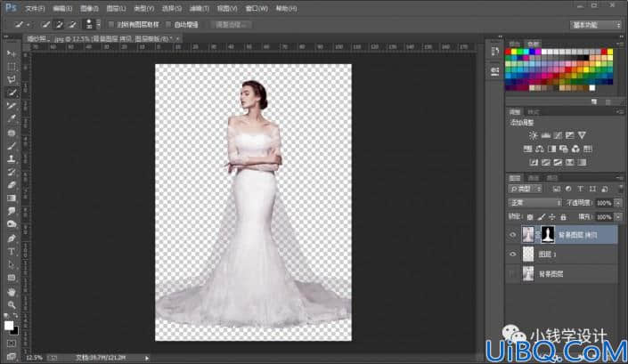The width and height of the screenshot is (628, 364).
Task: Toggle lock image pixels brush icon
Action: click(541, 217)
